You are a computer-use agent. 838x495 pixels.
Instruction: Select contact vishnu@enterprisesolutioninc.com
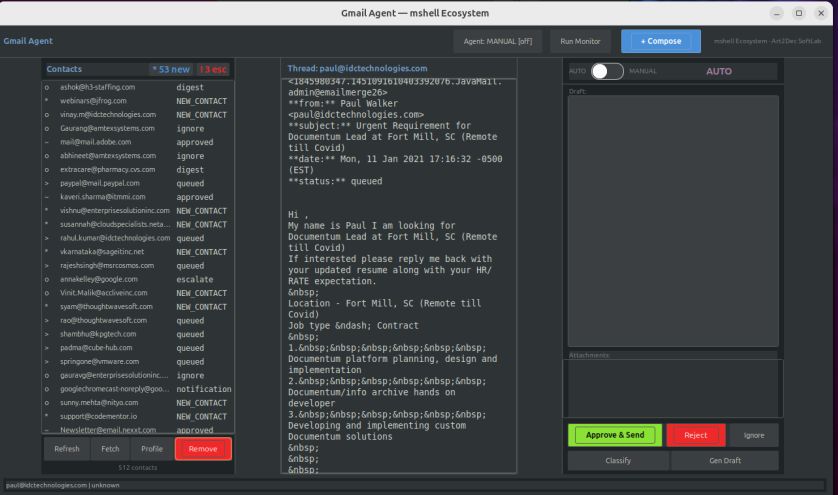pos(138,211)
